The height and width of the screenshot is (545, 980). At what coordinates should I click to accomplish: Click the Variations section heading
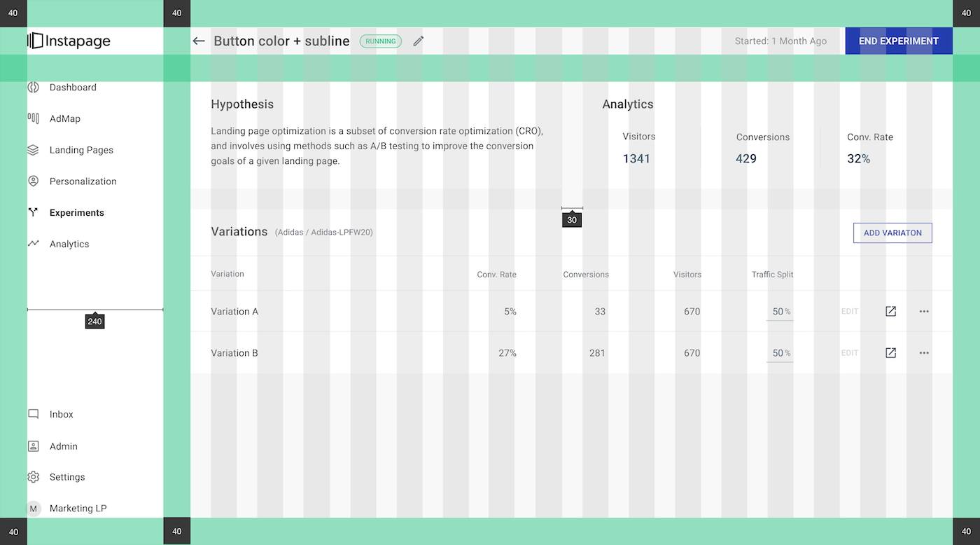[239, 231]
